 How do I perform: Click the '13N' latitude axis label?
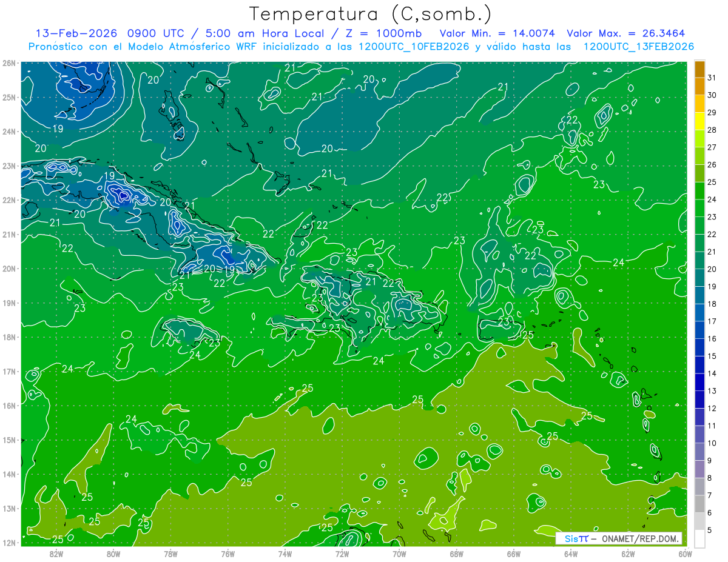coord(8,508)
